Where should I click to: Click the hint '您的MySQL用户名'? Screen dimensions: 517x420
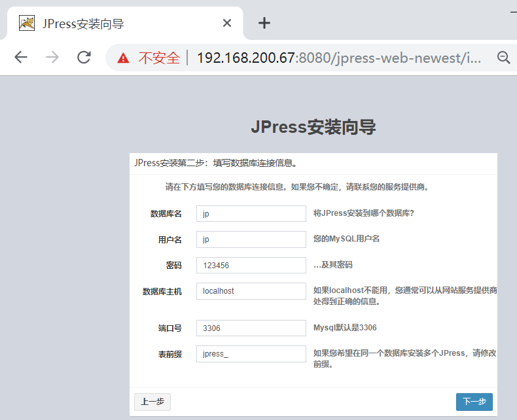click(x=346, y=239)
